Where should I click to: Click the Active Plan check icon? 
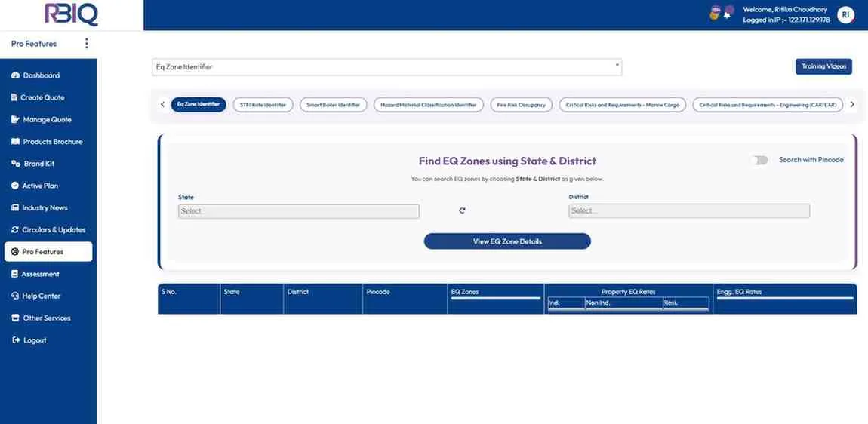15,186
